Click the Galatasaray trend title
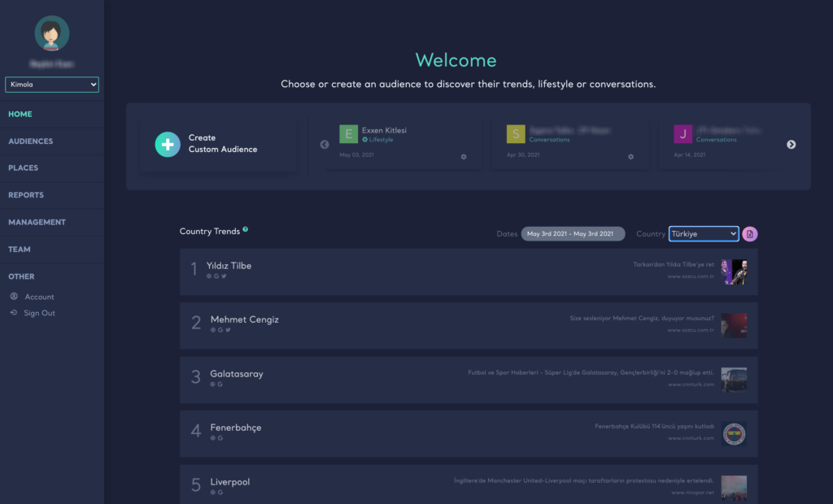Viewport: 833px width, 504px height. coord(237,374)
